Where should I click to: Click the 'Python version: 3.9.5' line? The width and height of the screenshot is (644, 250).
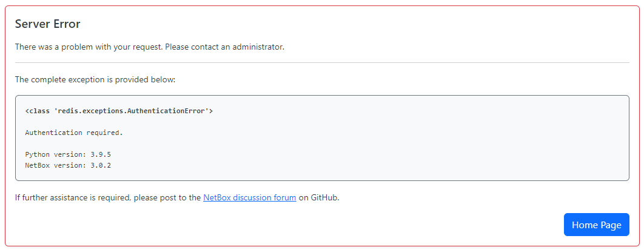(x=68, y=154)
